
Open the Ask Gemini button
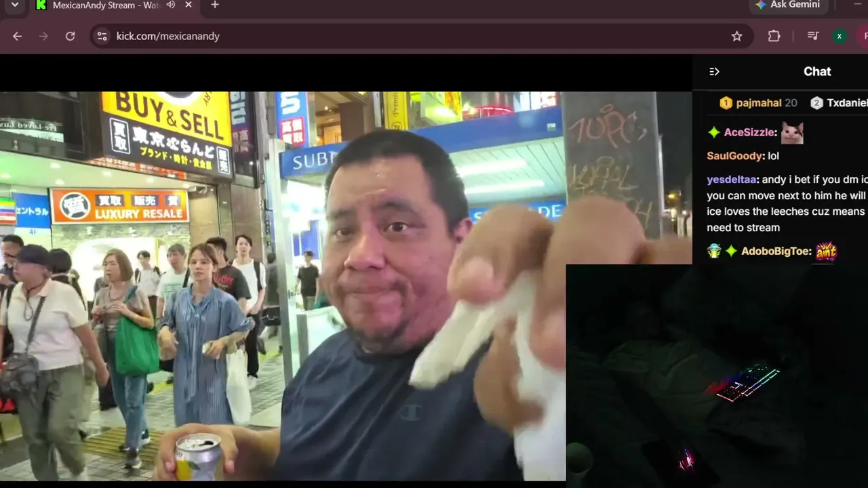tap(788, 5)
